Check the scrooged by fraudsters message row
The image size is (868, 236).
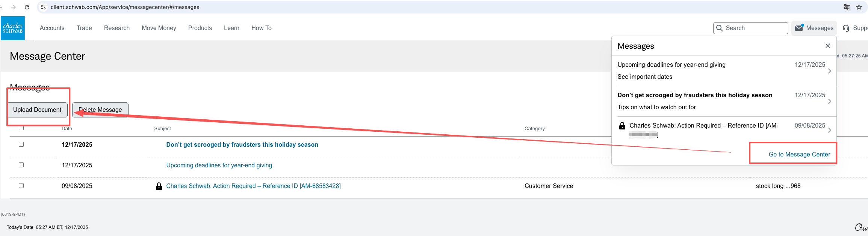pos(21,144)
